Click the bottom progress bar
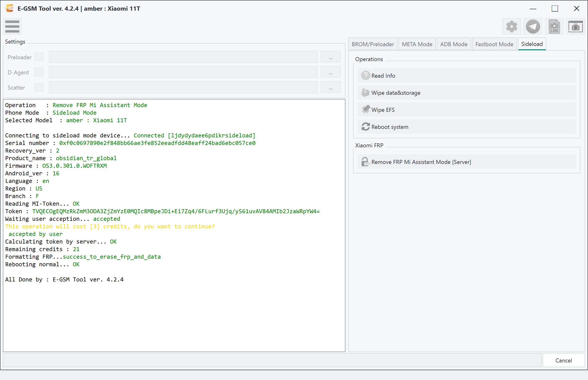 272,360
